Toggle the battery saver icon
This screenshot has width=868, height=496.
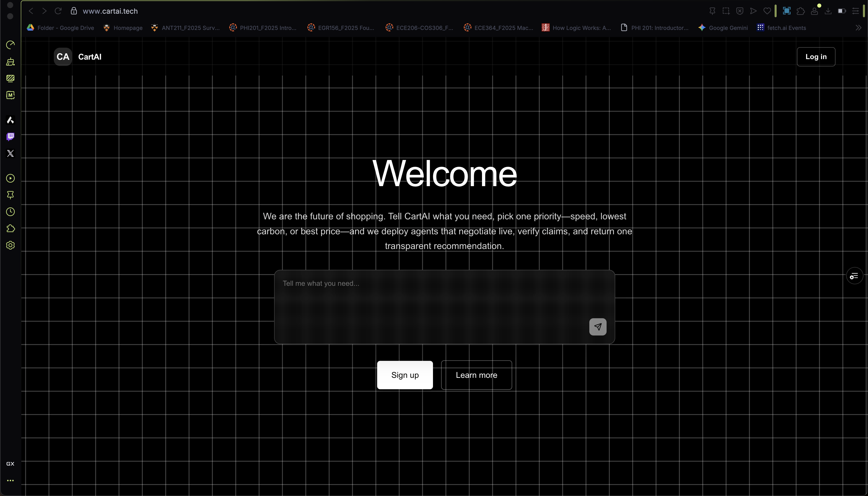click(842, 11)
